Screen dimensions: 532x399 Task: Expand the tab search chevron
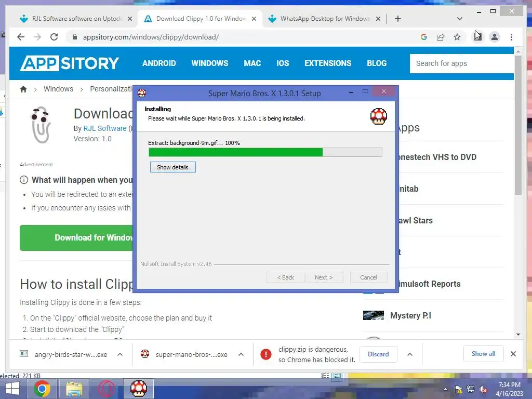pyautogui.click(x=460, y=19)
